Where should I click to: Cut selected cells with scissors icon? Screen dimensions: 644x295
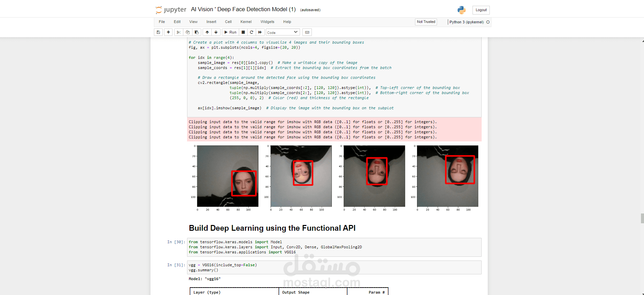pyautogui.click(x=179, y=32)
